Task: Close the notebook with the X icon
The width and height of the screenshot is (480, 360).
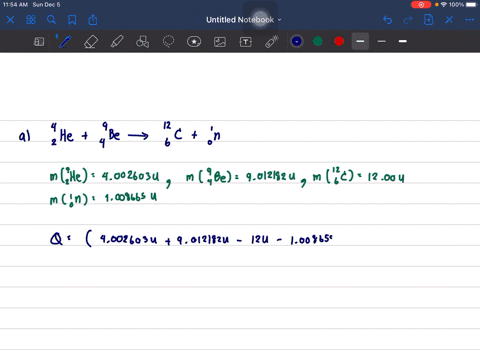Action: (x=10, y=20)
